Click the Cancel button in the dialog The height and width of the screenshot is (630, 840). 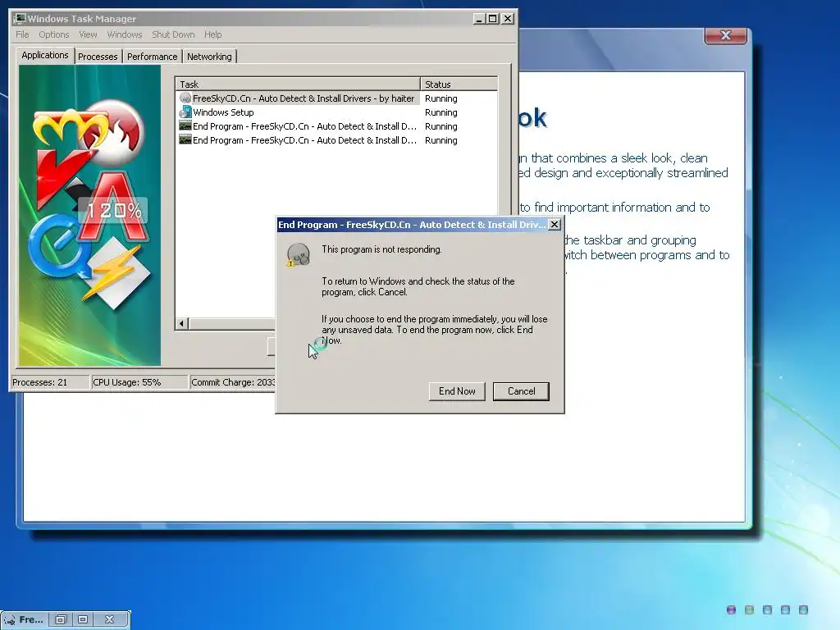(521, 391)
